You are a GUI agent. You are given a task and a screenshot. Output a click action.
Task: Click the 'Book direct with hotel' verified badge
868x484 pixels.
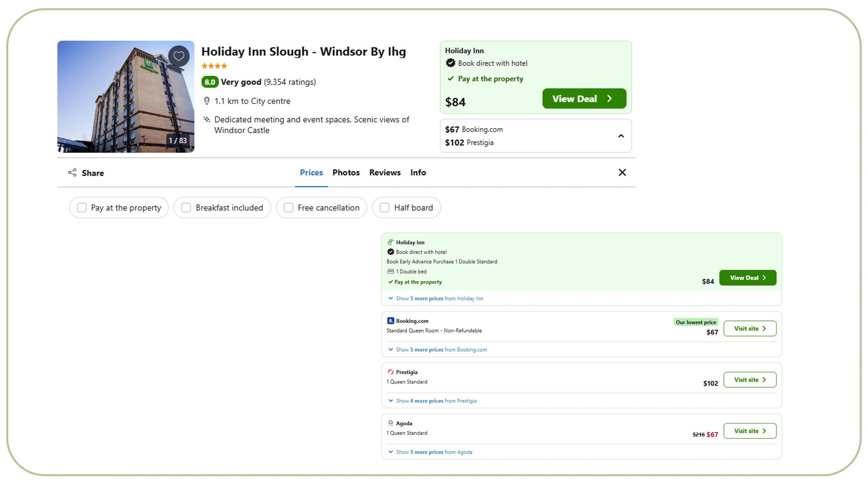pos(451,63)
